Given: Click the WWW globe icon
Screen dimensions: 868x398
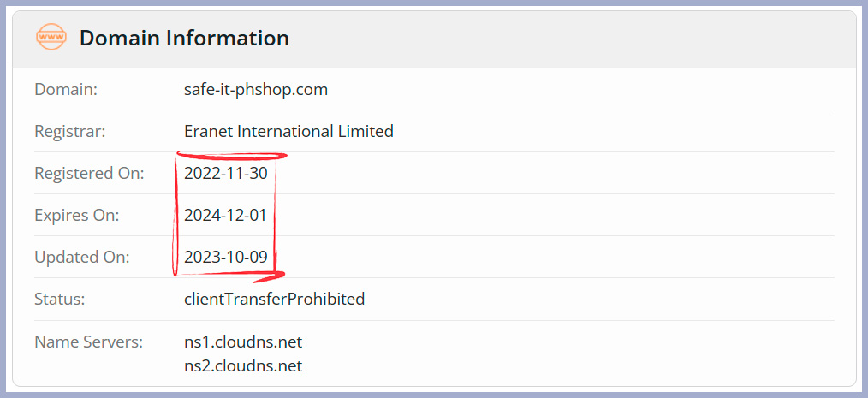Looking at the screenshot, I should 51,38.
